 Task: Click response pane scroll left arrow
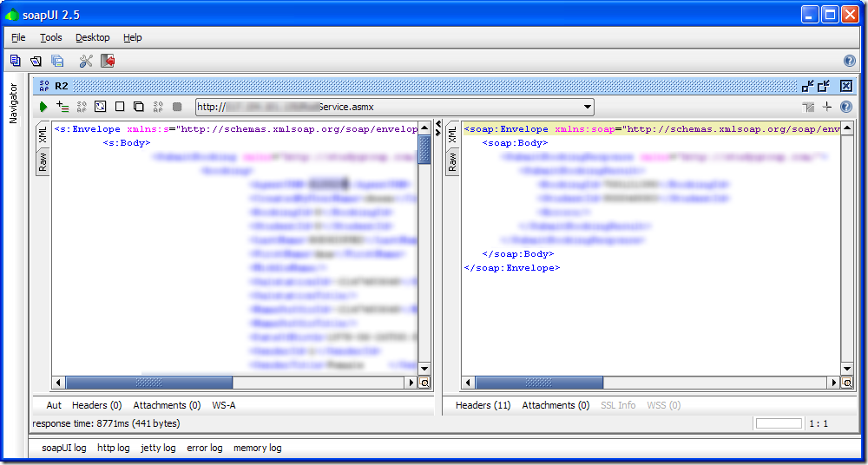[x=468, y=382]
